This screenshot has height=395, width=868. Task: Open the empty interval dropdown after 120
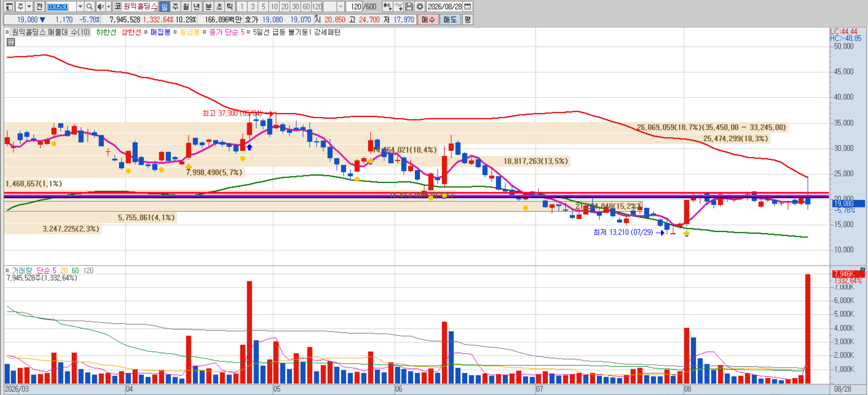point(341,6)
